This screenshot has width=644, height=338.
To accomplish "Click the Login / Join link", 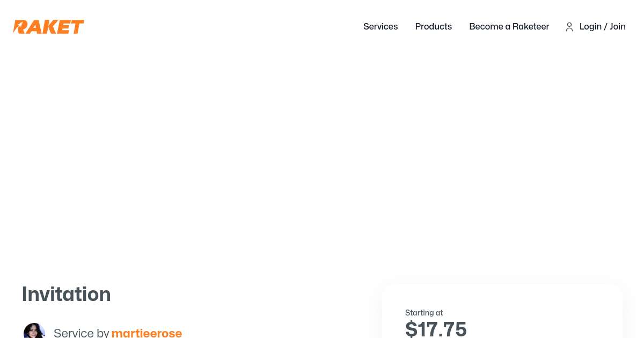I will click(602, 27).
